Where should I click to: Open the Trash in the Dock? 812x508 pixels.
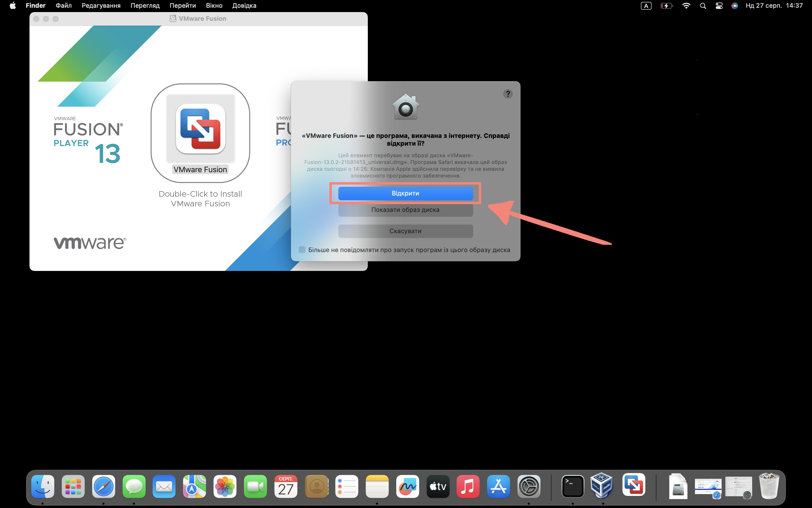769,486
